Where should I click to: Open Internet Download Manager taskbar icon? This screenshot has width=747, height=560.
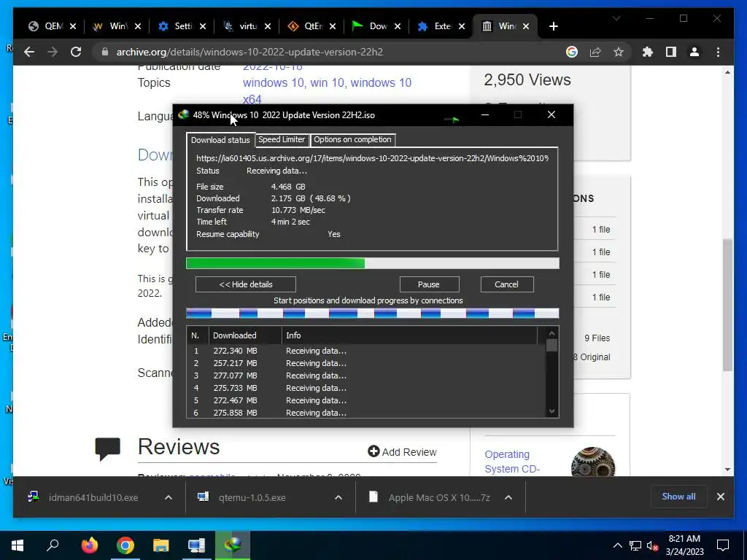pyautogui.click(x=233, y=545)
